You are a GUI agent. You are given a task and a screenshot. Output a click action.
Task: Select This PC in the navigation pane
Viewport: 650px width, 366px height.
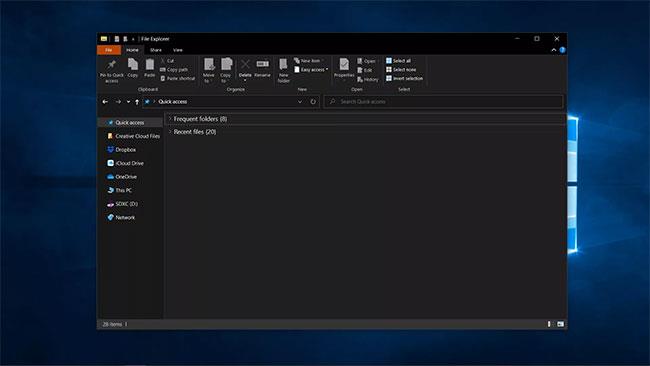120,190
